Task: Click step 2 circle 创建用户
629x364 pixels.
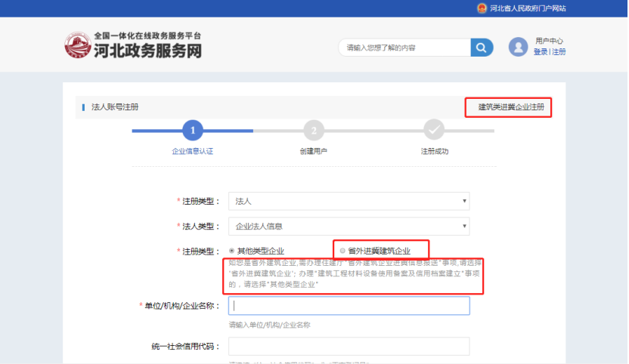Action: pyautogui.click(x=313, y=131)
